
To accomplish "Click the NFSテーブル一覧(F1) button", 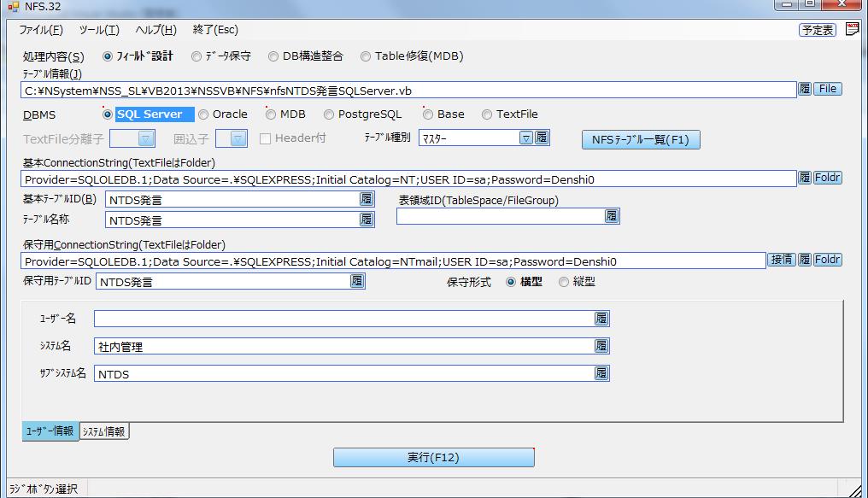I will click(640, 140).
